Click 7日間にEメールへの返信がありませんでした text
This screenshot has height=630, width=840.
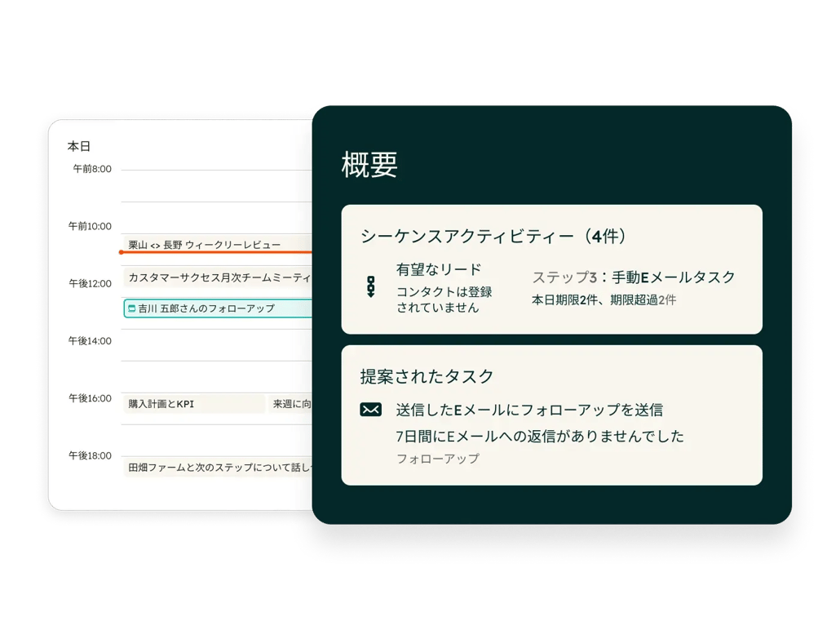pos(540,436)
